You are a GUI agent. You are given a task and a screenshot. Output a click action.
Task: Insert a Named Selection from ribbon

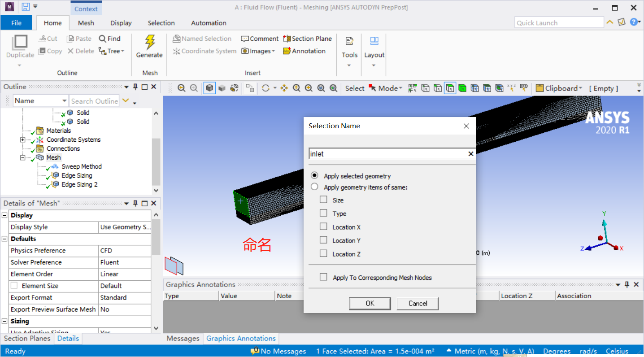click(x=202, y=39)
